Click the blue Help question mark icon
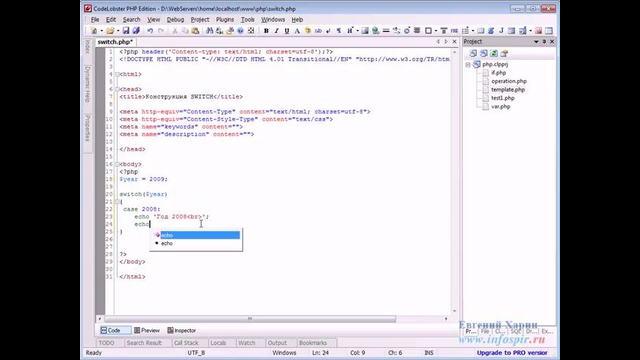The image size is (640, 360). pos(240,31)
